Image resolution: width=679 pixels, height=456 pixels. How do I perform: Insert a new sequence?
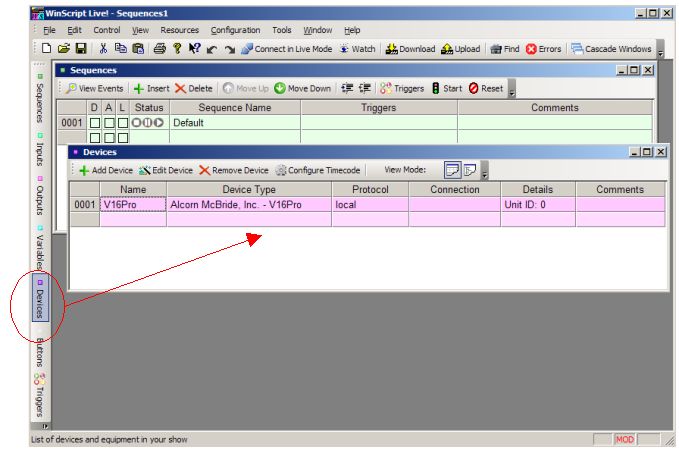(151, 88)
